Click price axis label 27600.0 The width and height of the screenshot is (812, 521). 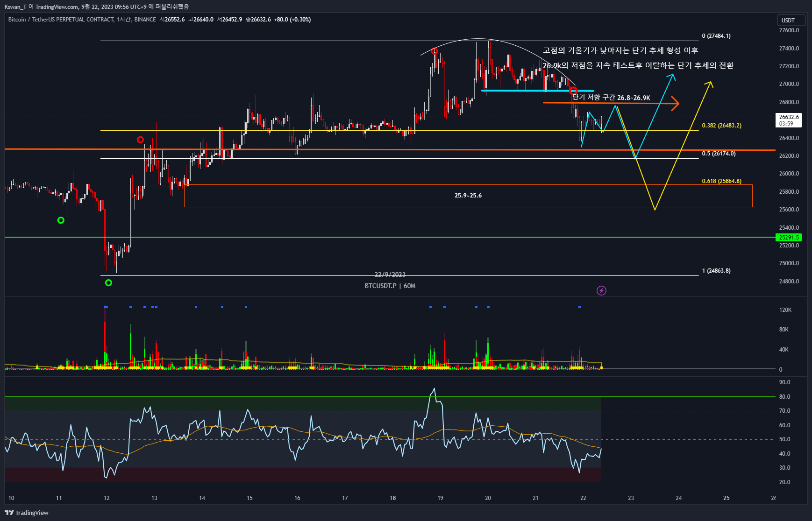click(789, 30)
